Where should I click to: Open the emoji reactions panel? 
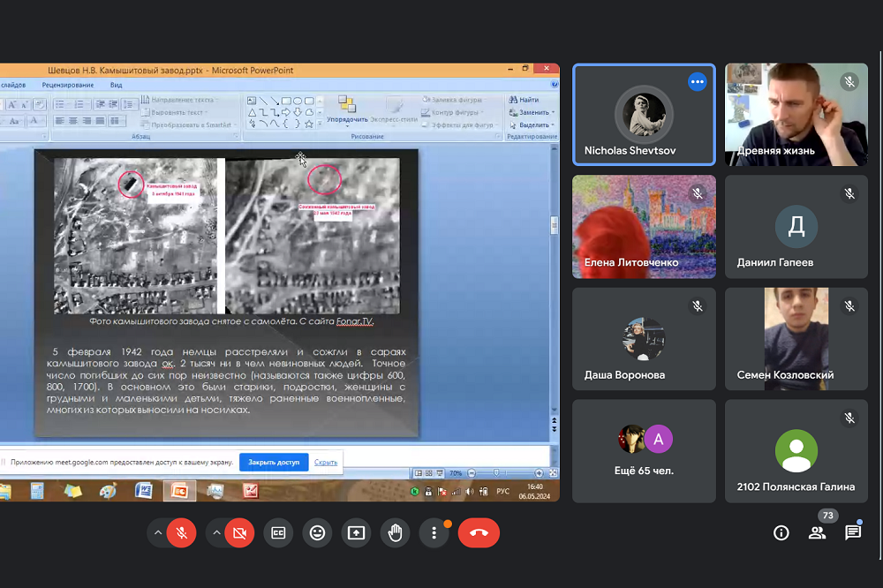[317, 532]
